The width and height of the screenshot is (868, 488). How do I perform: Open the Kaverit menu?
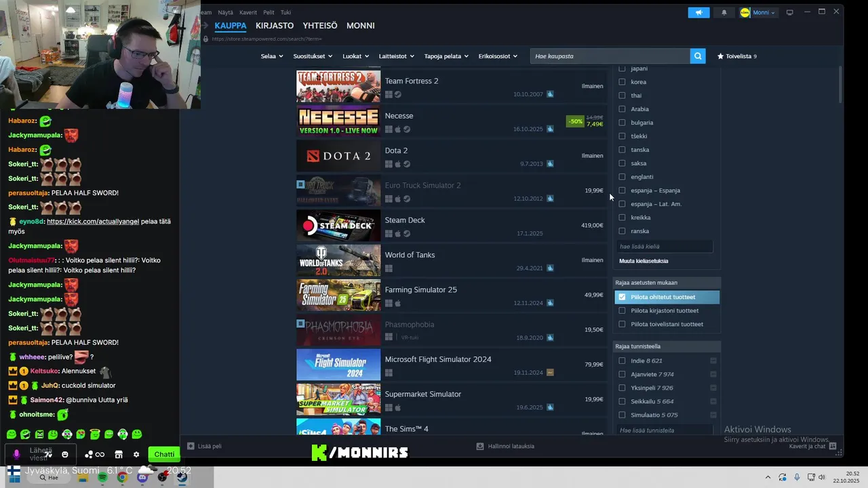tap(248, 12)
